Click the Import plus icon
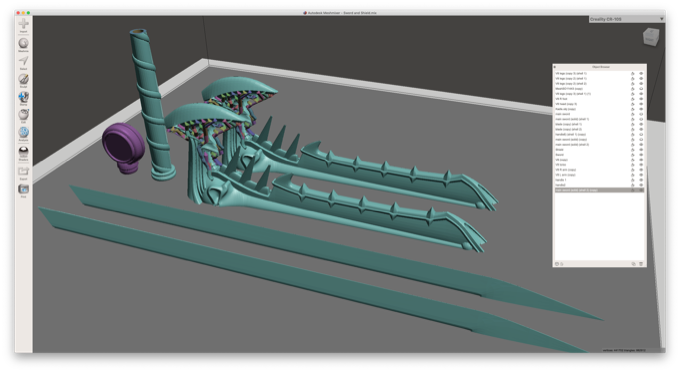The image size is (680, 372). [x=23, y=23]
